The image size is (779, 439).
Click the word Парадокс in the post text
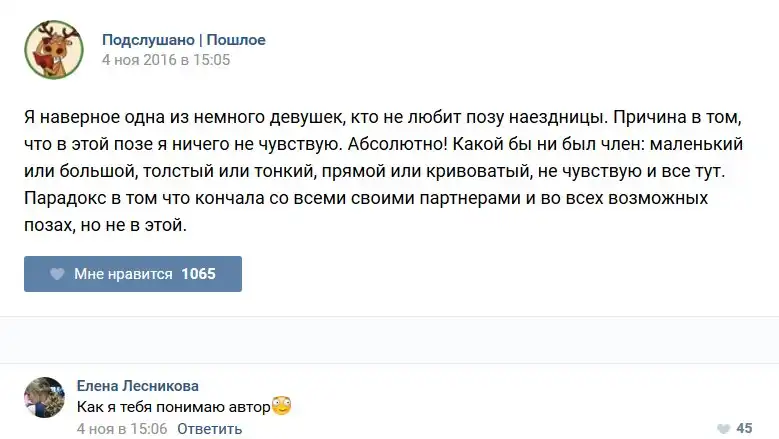[x=62, y=199]
